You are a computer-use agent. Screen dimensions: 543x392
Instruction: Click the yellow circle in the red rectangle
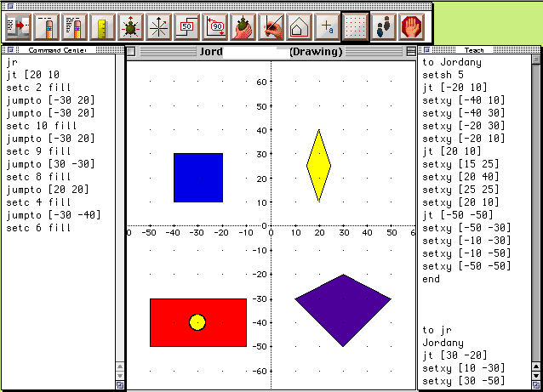pyautogui.click(x=197, y=322)
